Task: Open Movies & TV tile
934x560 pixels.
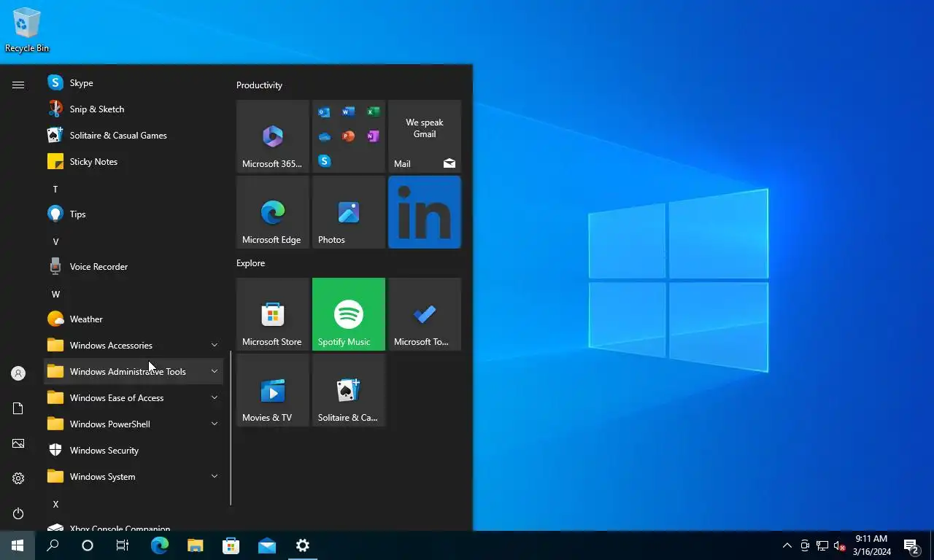Action: [273, 390]
